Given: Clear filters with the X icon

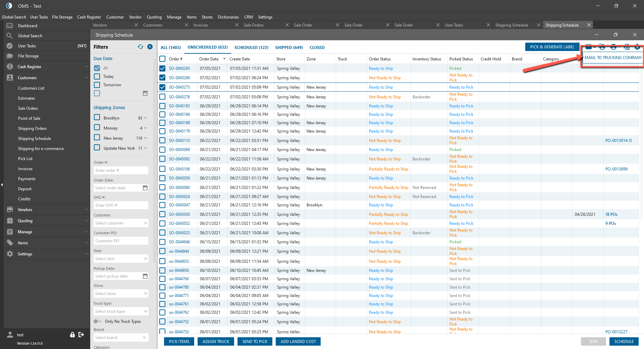Looking at the screenshot, I should pyautogui.click(x=150, y=47).
